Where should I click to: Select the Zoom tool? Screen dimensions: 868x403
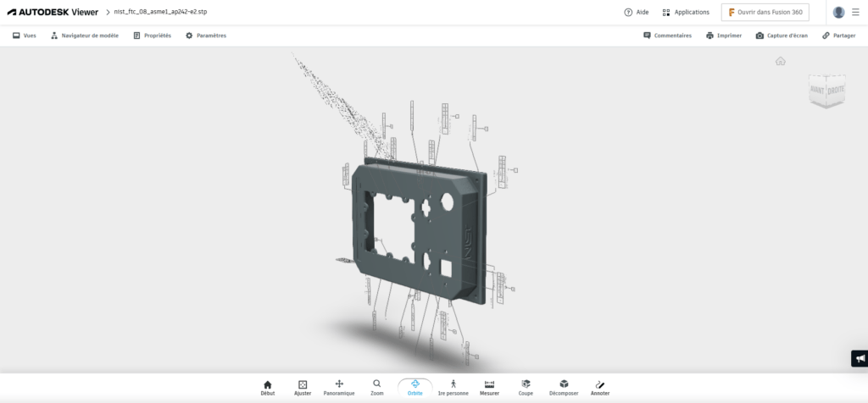[377, 388]
